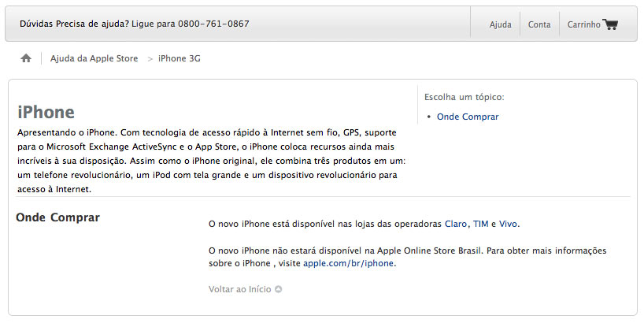Viewport: 644px width, 323px height.
Task: Open the Conta menu item
Action: 539,24
